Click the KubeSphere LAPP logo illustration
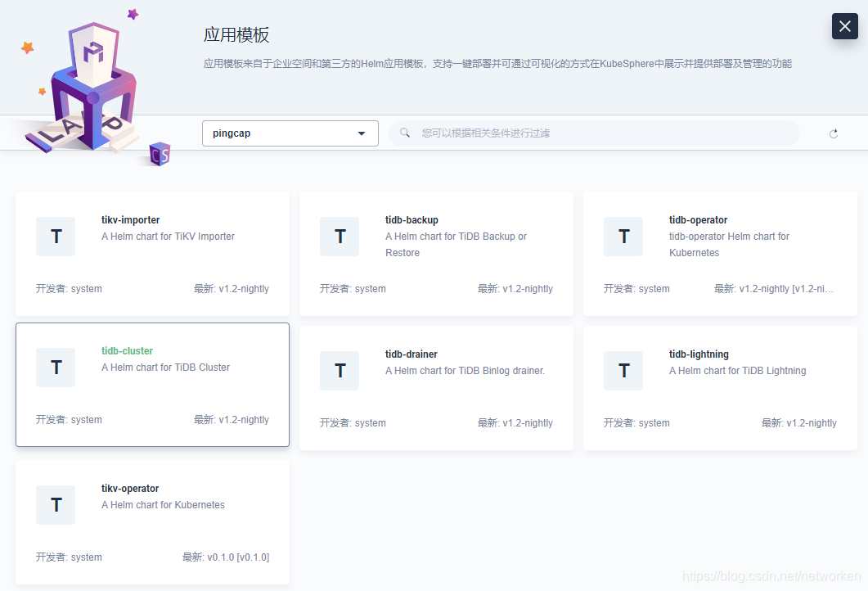Image resolution: width=868 pixels, height=591 pixels. tap(92, 86)
